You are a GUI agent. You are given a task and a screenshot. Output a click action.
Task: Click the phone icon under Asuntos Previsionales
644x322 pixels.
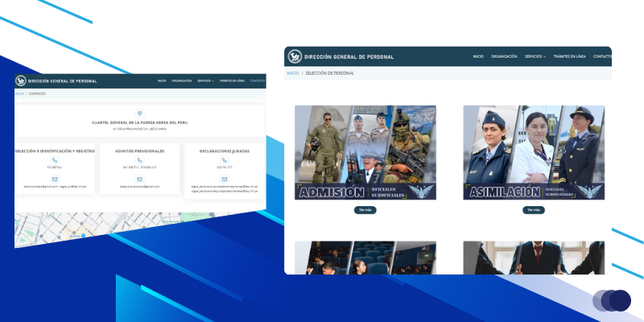pos(140,160)
